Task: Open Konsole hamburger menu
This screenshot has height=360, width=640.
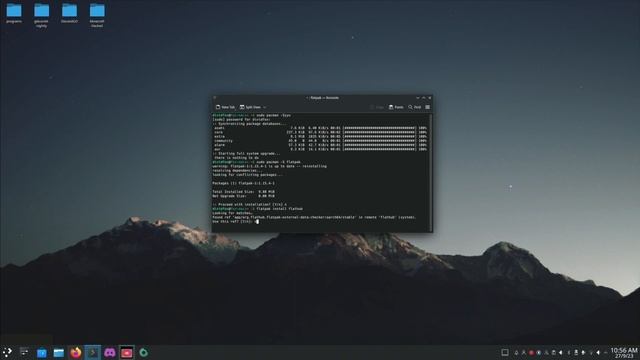Action: point(427,107)
